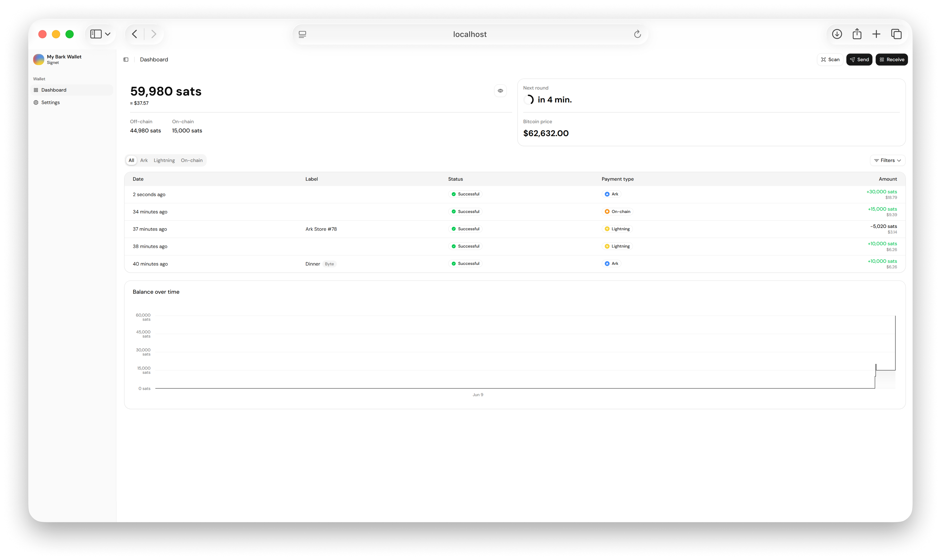
Task: Click the Off-chain 44,980 sats value
Action: [x=145, y=131]
